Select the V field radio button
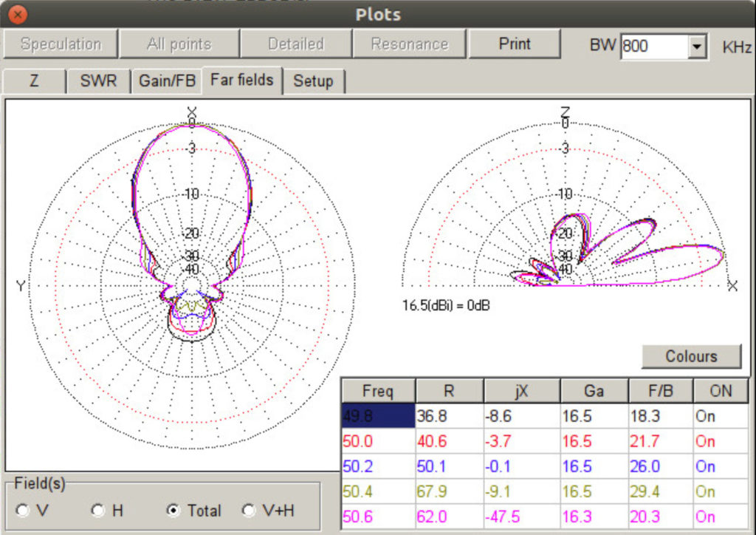 (x=24, y=510)
